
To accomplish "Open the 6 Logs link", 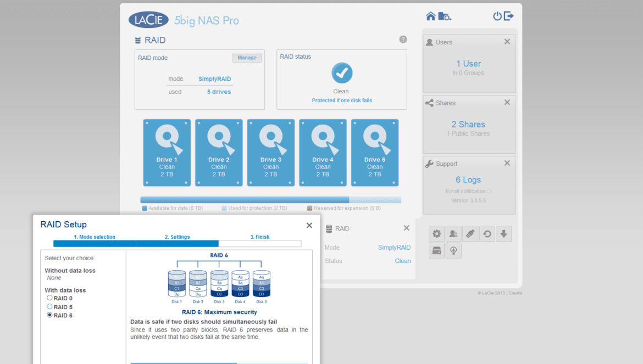I will (468, 180).
